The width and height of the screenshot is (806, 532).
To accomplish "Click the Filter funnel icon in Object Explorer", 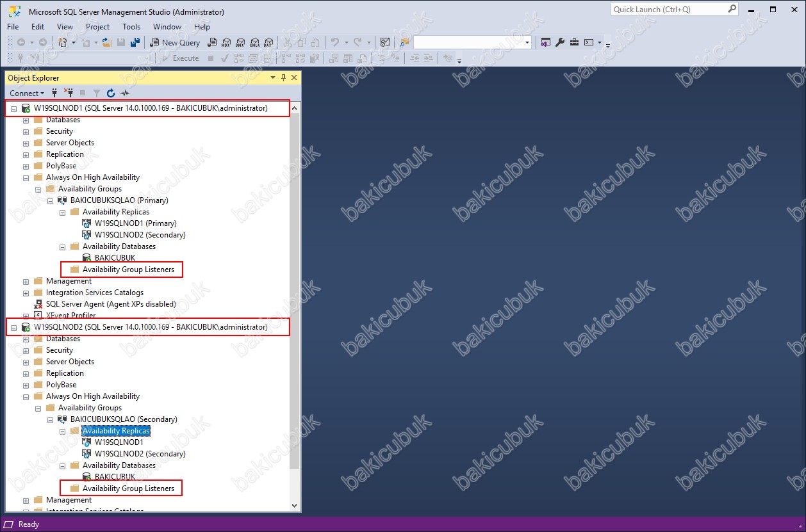I will point(96,93).
